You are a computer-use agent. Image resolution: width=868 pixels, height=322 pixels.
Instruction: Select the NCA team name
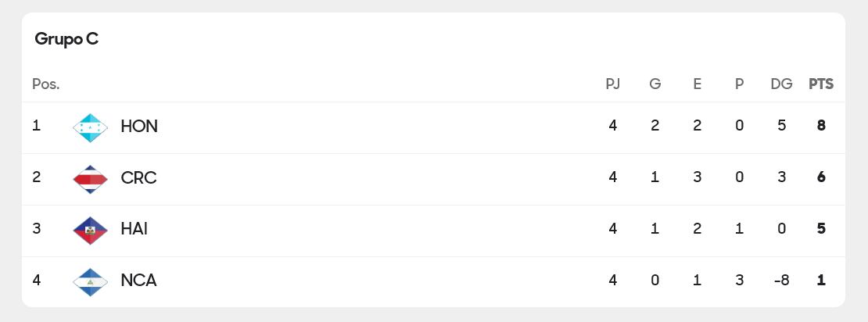tap(138, 281)
